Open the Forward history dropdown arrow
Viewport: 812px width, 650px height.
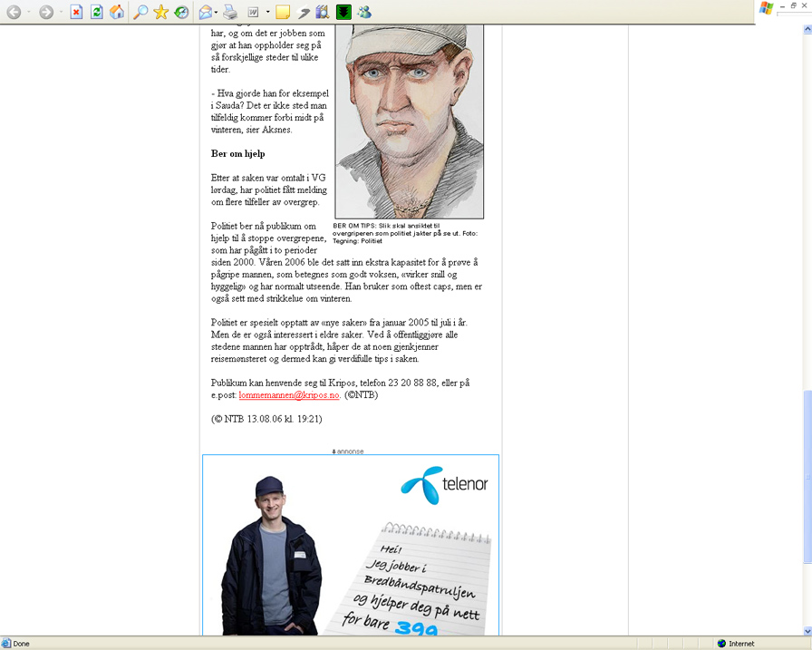(61, 12)
